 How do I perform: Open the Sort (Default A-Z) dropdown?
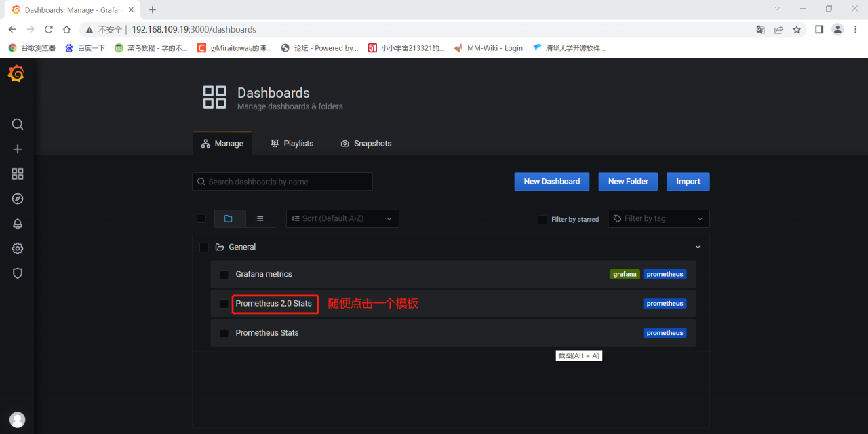[x=342, y=218]
